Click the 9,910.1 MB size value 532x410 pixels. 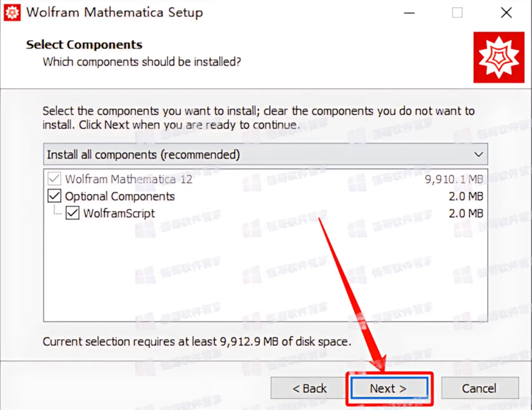pos(454,179)
